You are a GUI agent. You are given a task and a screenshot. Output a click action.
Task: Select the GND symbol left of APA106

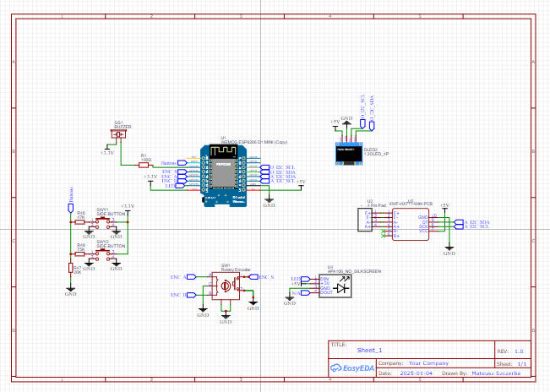tap(290, 301)
